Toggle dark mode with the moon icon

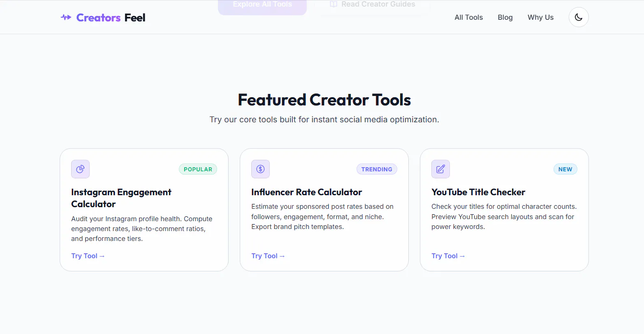579,17
